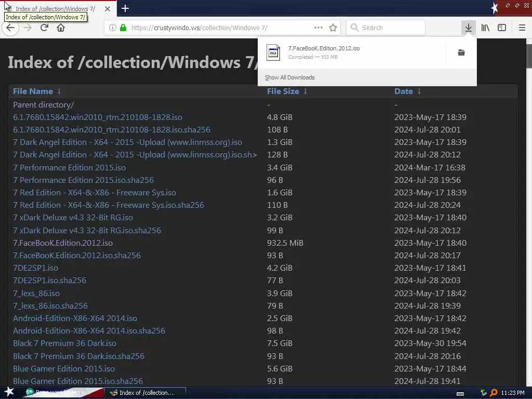This screenshot has width=532, height=399.
Task: Download 6.1.7680.15842.win2010_rtm.210108-1828.iso
Action: pos(97,117)
